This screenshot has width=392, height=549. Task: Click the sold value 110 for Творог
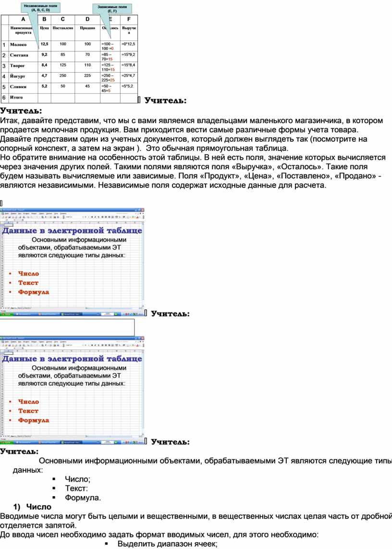click(87, 67)
